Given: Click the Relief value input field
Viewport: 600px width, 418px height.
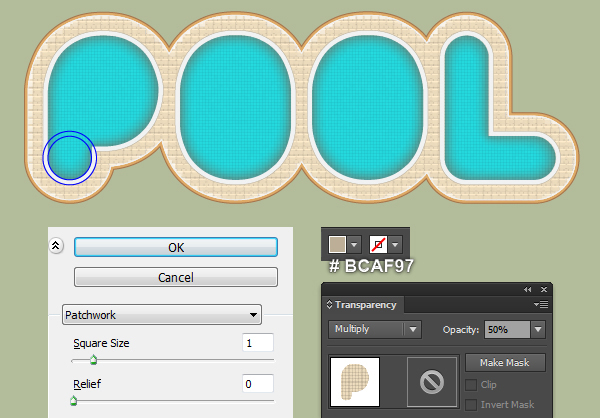Looking at the screenshot, I should 258,384.
